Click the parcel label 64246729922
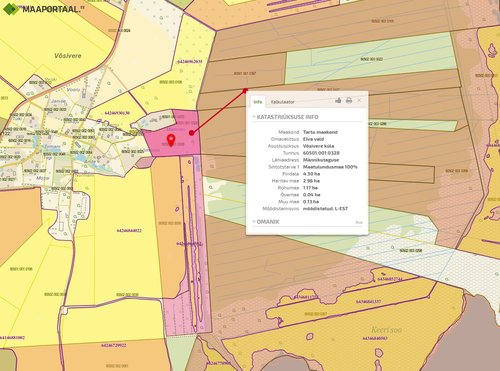 click(113, 346)
